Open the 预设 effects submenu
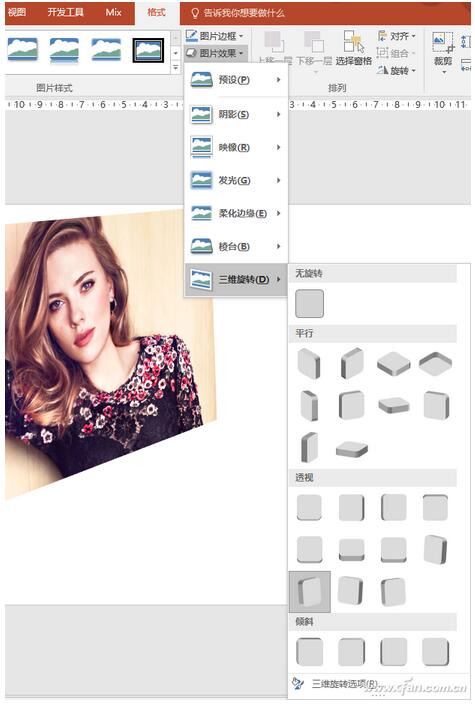 point(236,80)
